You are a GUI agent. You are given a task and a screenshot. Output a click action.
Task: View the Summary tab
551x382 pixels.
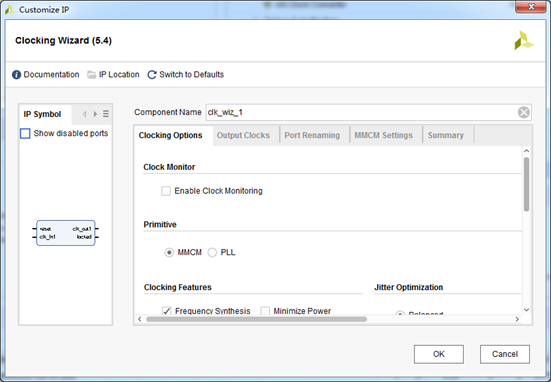(x=446, y=135)
